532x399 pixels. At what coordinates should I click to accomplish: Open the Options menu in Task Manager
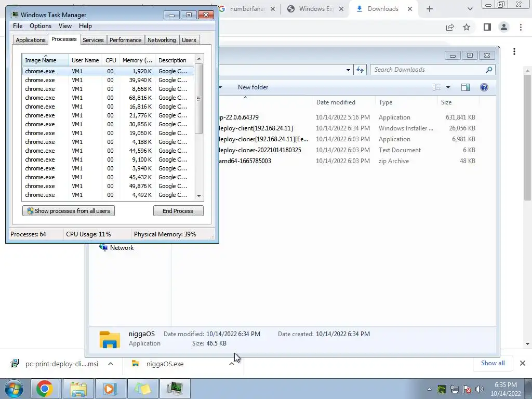pos(41,26)
